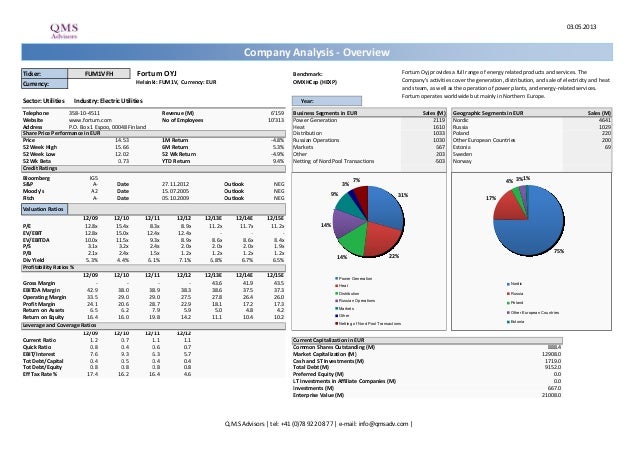Image resolution: width=638 pixels, height=452 pixels.
Task: Click the Other European Countries table row
Action: [x=532, y=140]
